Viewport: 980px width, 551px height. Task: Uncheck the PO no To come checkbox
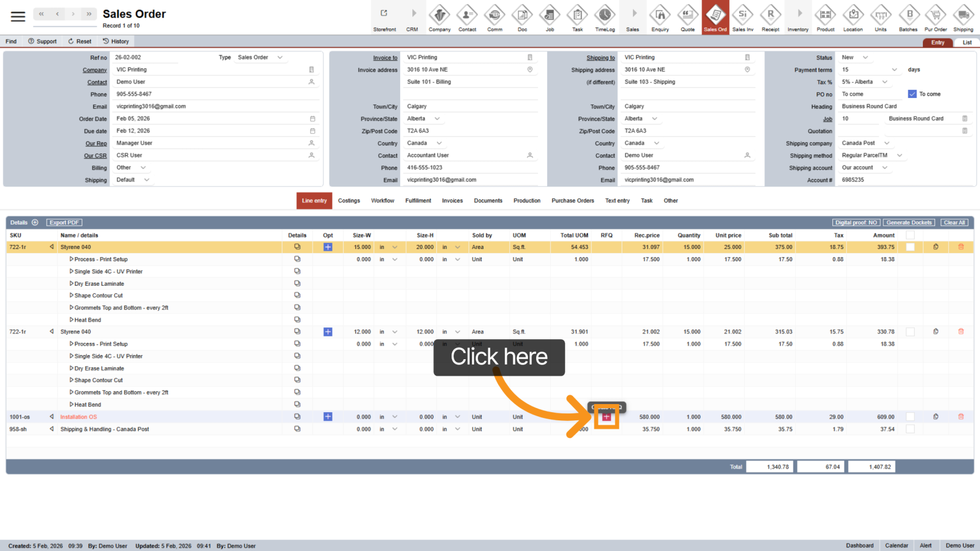point(912,94)
